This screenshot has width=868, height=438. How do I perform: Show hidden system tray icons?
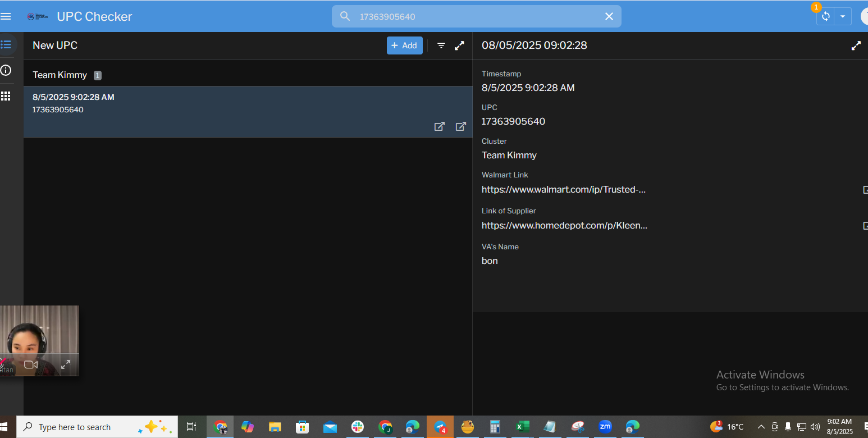point(761,427)
